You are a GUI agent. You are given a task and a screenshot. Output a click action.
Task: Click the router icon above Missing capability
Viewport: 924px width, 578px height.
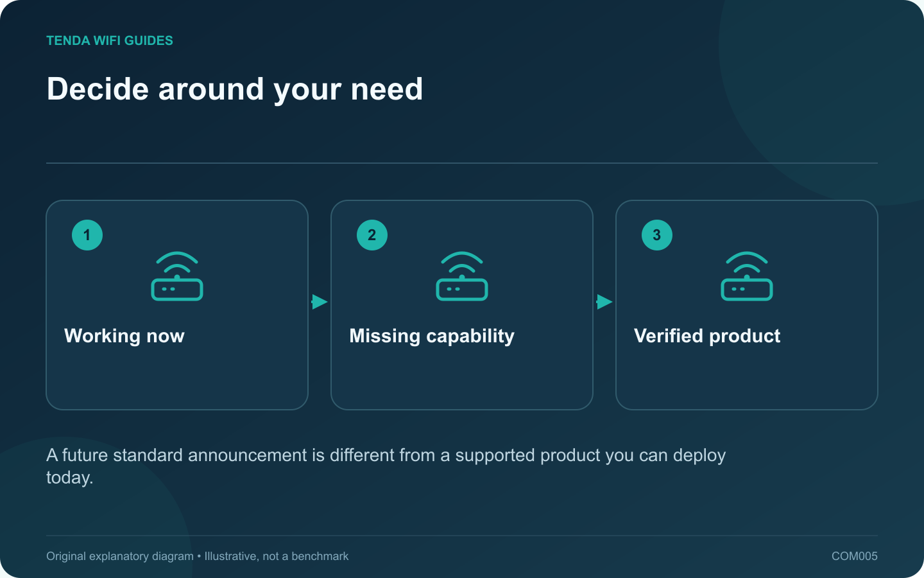point(462,276)
